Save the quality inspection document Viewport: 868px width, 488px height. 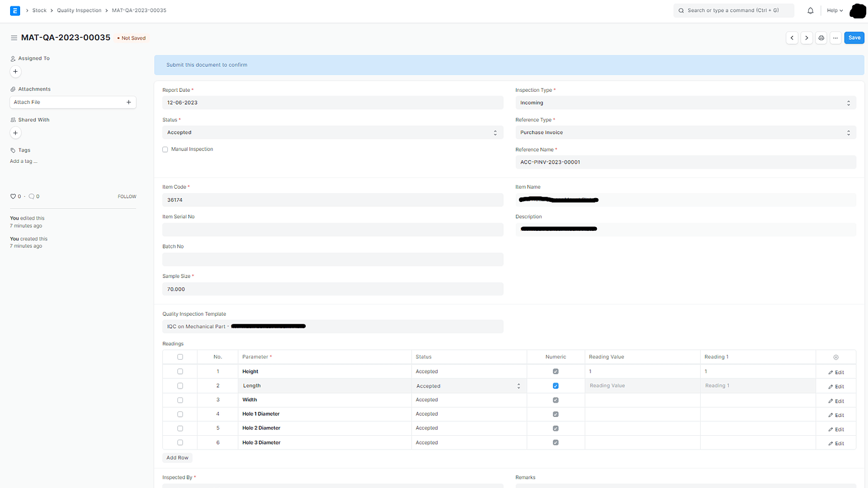pos(854,38)
